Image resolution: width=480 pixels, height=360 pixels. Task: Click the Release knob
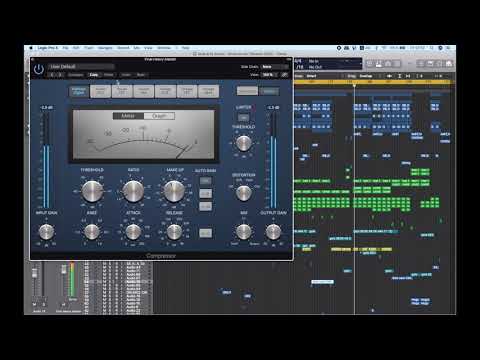click(x=174, y=232)
